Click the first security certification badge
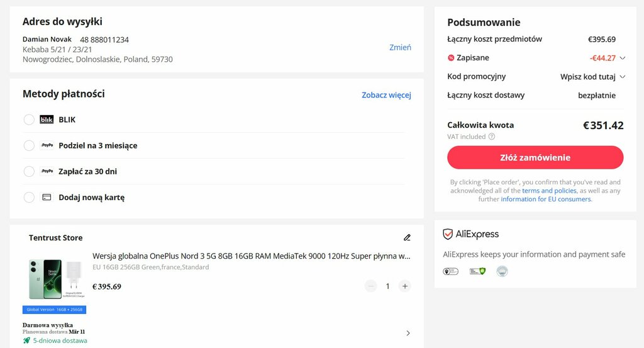Image resolution: width=644 pixels, height=348 pixels. pos(450,271)
